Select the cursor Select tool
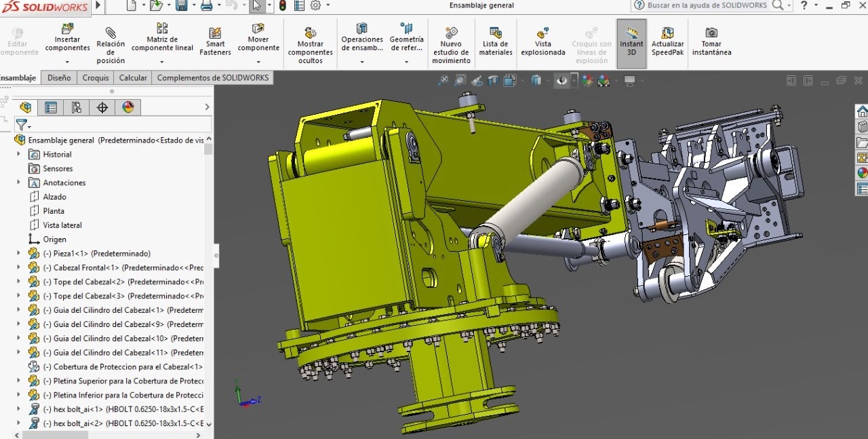This screenshot has width=868, height=439. point(256,5)
